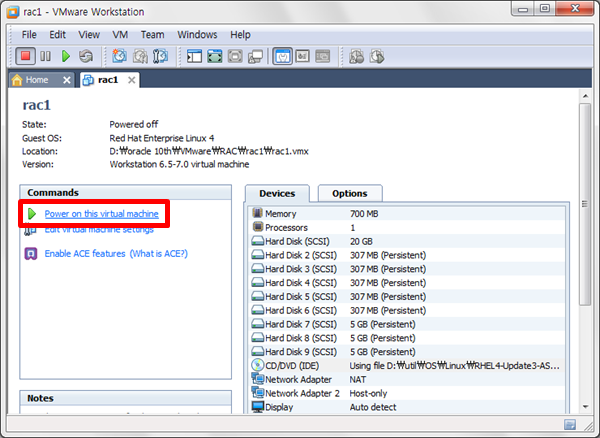Click the Commands panel header
Image resolution: width=600 pixels, height=438 pixels.
click(126, 192)
